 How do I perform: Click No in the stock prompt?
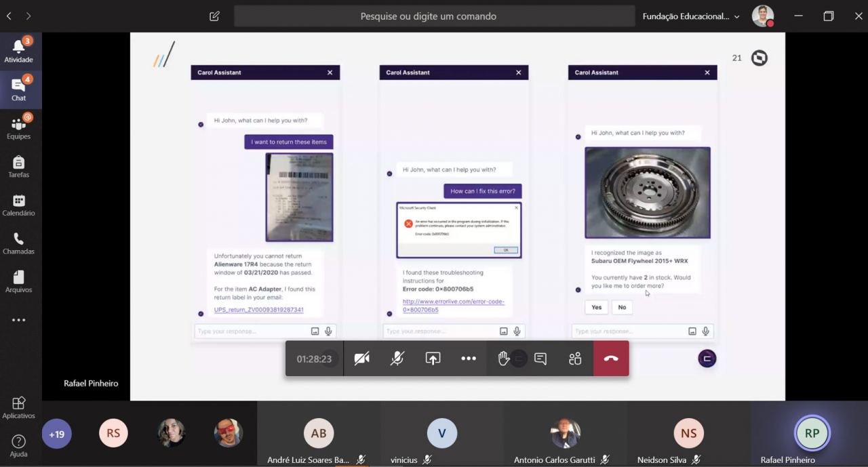pyautogui.click(x=622, y=307)
